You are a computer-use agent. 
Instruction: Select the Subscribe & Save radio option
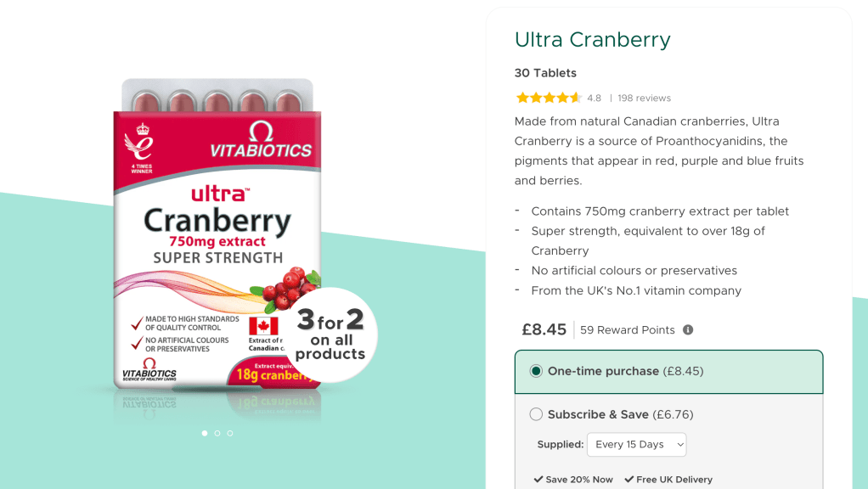(x=536, y=414)
